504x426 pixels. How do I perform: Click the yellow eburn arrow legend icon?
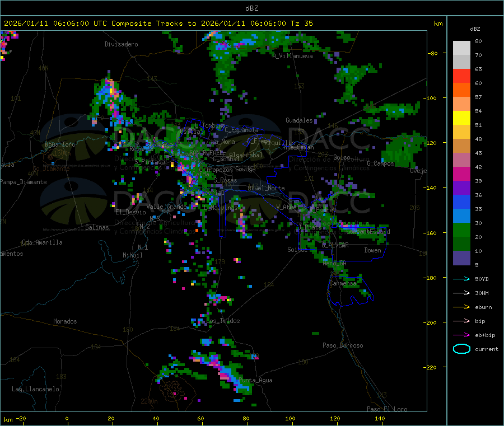(x=461, y=307)
